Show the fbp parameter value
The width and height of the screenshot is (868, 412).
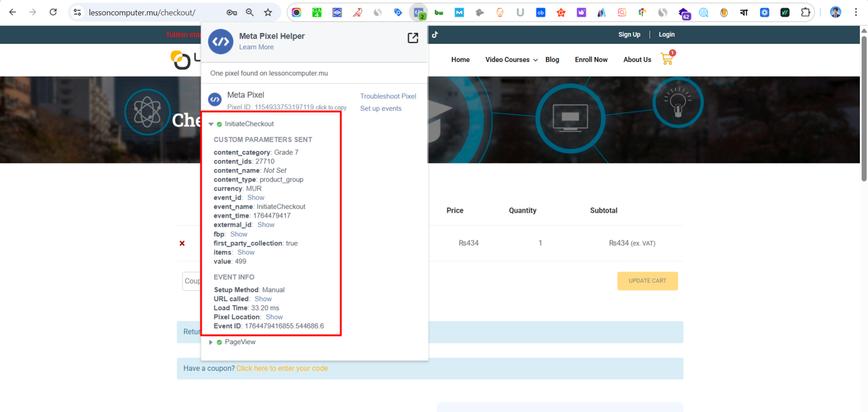[239, 234]
